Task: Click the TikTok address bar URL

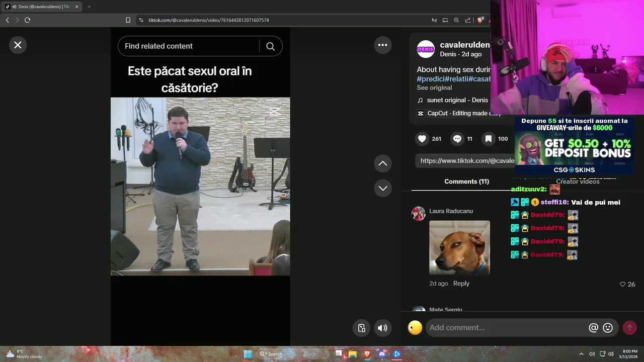Action: [208, 20]
